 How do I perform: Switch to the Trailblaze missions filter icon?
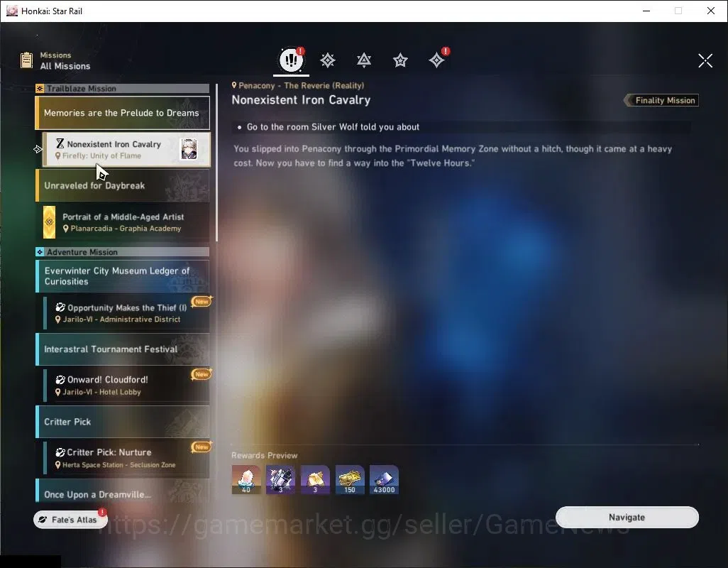tap(328, 60)
